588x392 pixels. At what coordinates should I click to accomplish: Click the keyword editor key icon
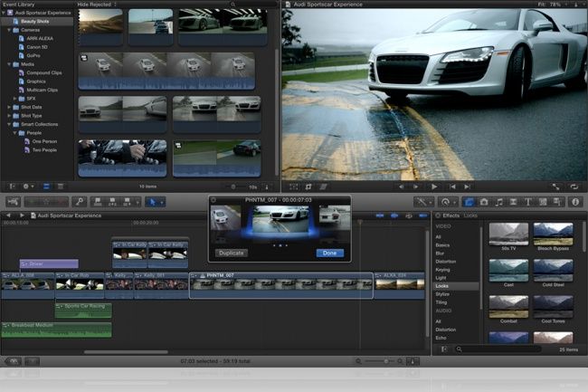pyautogui.click(x=79, y=202)
